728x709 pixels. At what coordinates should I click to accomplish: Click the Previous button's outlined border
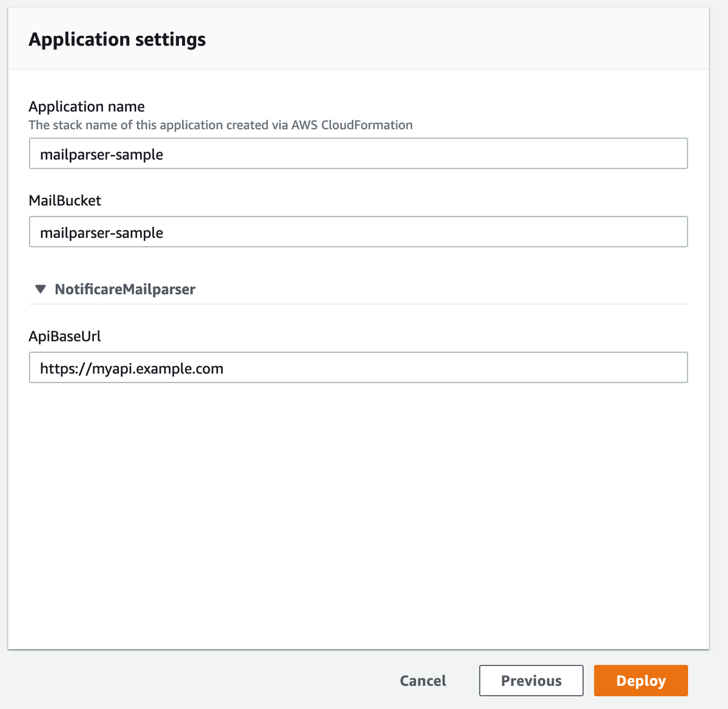tap(531, 667)
